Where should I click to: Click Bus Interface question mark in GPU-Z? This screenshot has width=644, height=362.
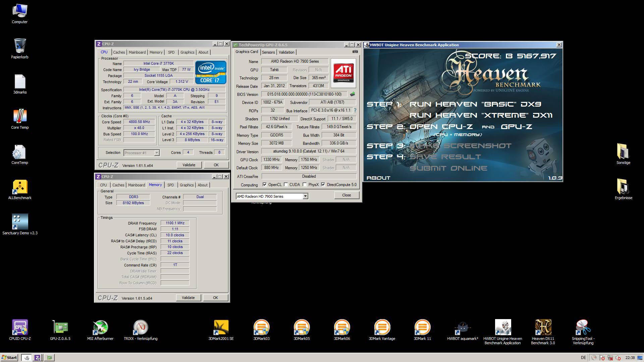pyautogui.click(x=355, y=110)
